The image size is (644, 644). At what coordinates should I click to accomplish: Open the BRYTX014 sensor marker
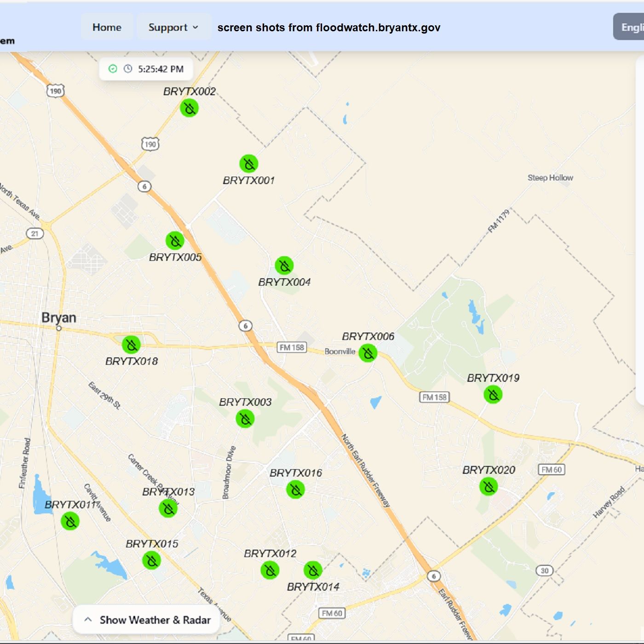313,570
